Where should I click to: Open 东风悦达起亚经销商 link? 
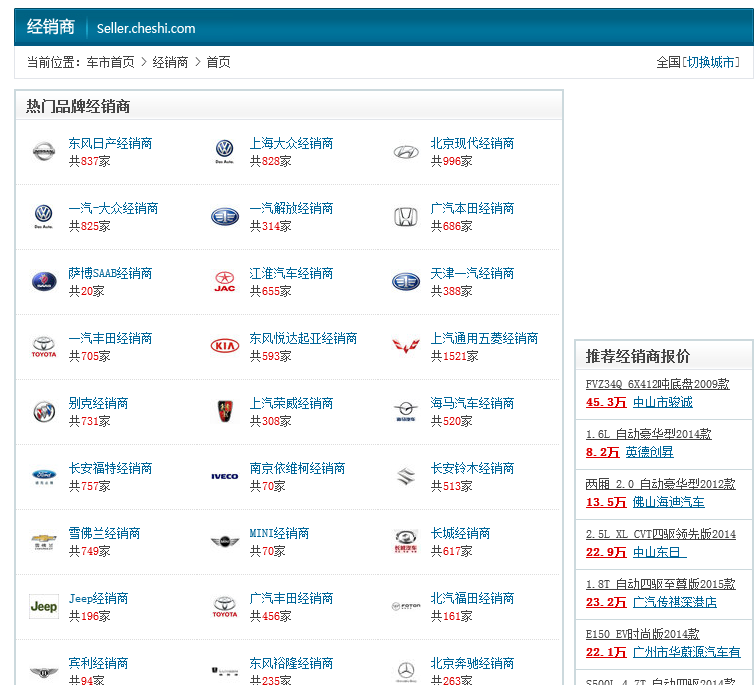tap(303, 338)
